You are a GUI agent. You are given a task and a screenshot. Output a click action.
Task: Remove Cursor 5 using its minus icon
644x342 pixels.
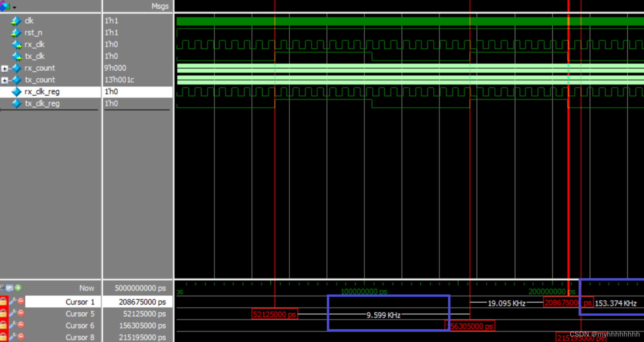point(21,313)
